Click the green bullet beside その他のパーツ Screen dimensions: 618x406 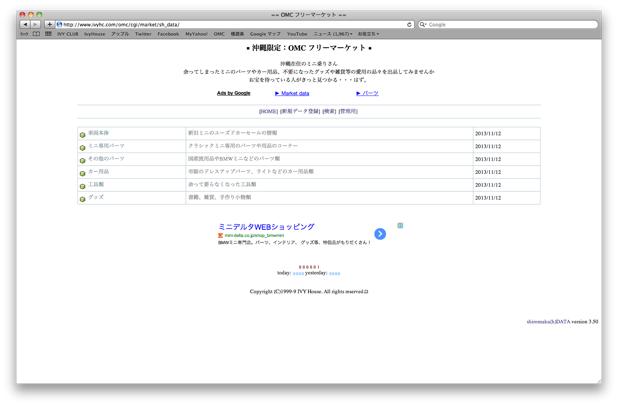[82, 160]
